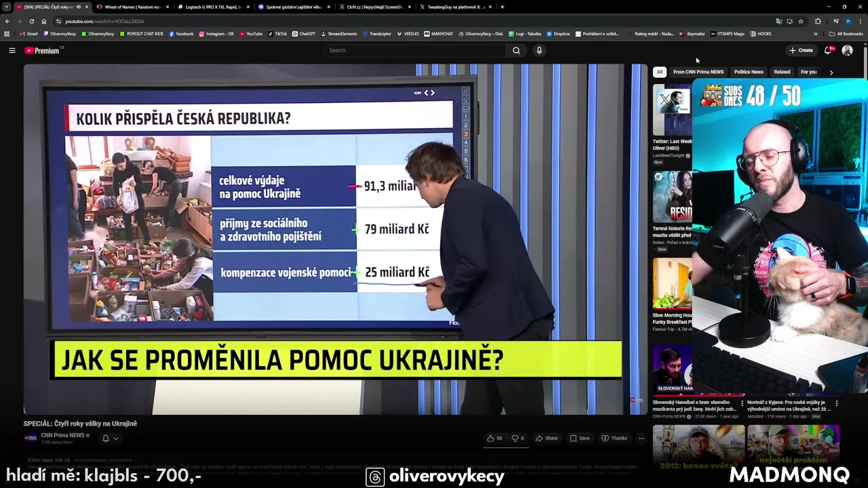Open the Keymailer bookmark
The width and height of the screenshot is (868, 488).
[x=692, y=34]
